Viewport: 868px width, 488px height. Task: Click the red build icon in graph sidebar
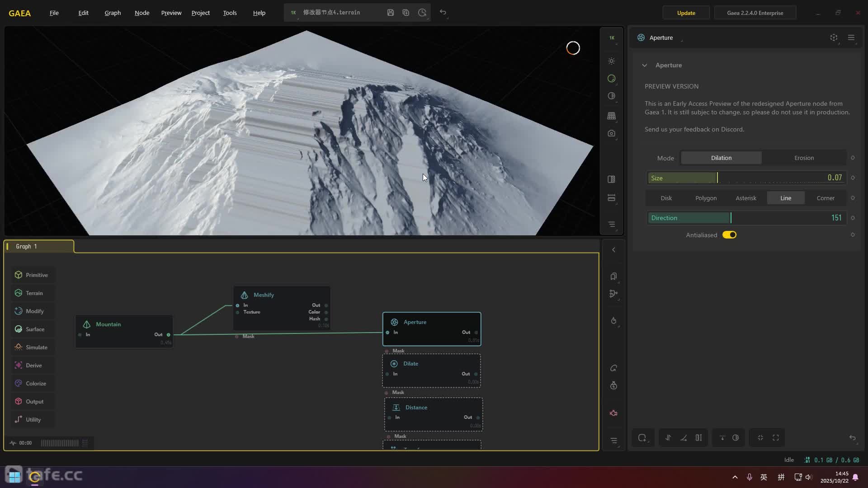coord(613,413)
